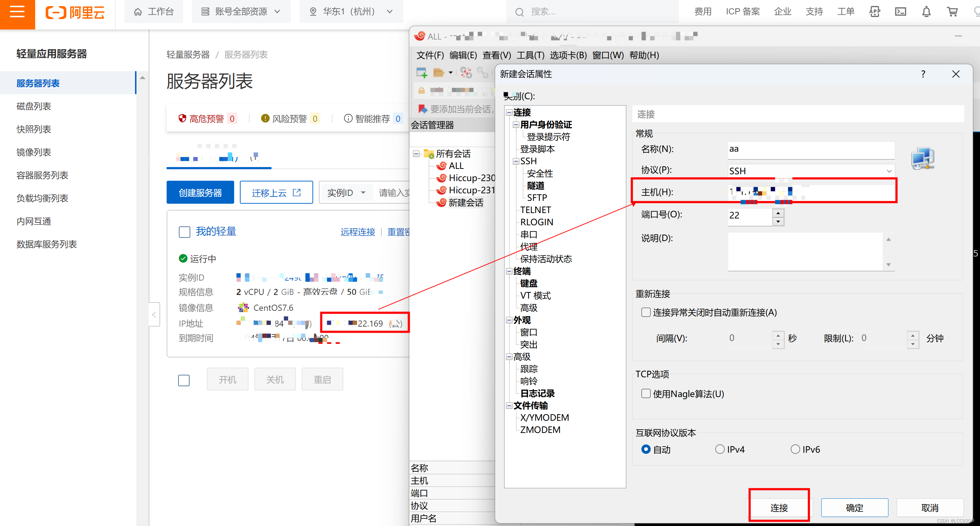Screen dimensions: 980x526
Task: Open the shopping cart icon
Action: 952,12
